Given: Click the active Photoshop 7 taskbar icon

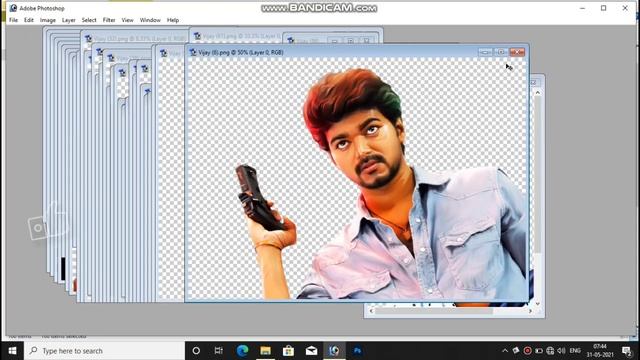Looking at the screenshot, I should 334,351.
